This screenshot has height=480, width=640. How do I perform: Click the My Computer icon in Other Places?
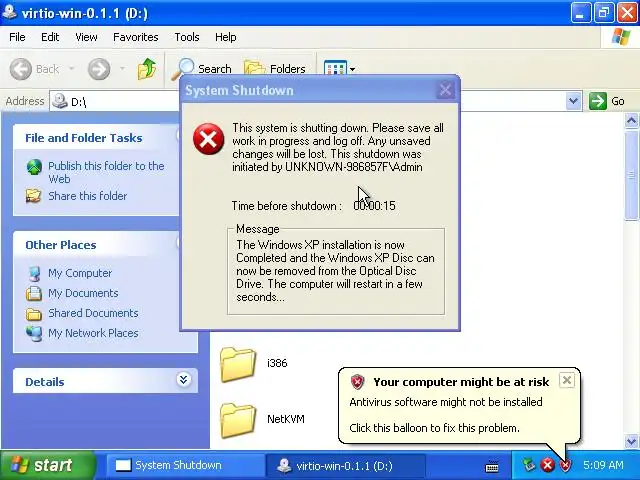pos(34,273)
